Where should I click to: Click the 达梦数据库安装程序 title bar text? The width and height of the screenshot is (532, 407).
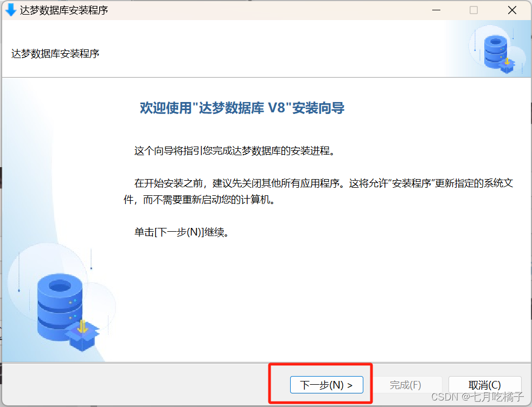tap(64, 10)
